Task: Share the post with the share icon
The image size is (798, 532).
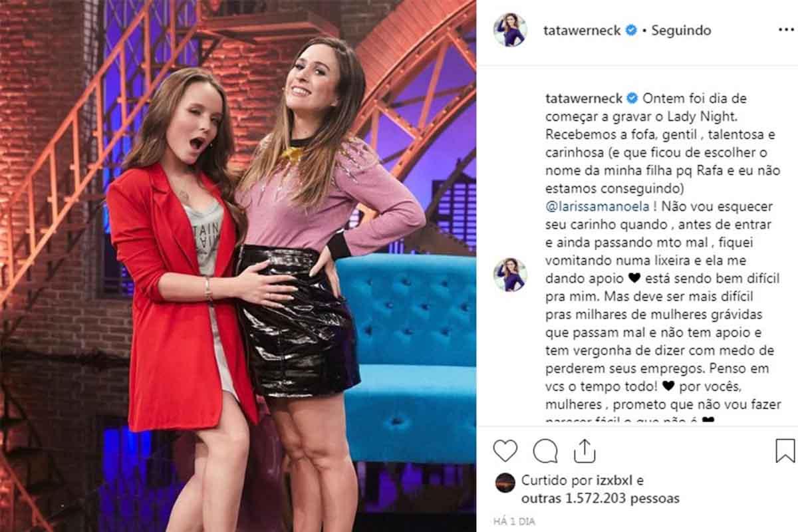Action: 583,450
